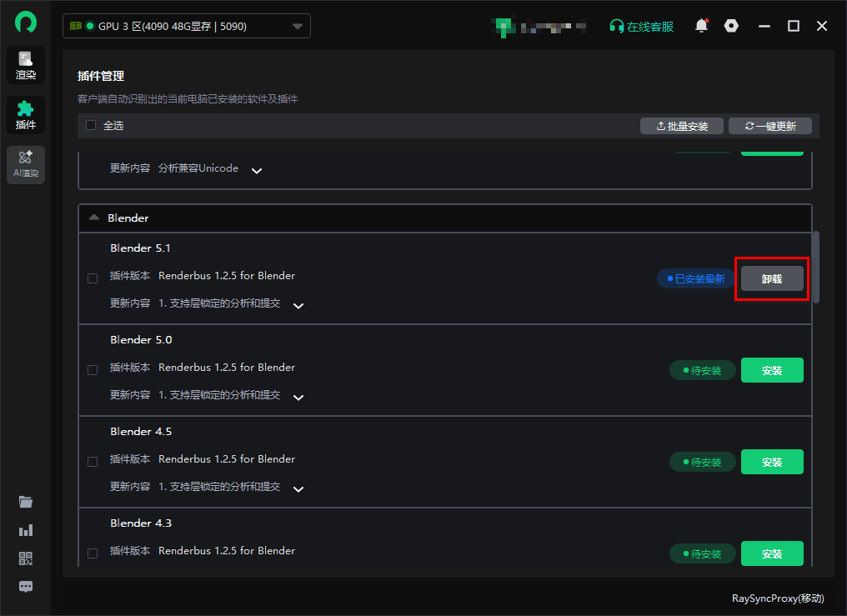The height and width of the screenshot is (616, 847).
Task: Open the 渲染 render sidebar tab
Action: coord(26,65)
